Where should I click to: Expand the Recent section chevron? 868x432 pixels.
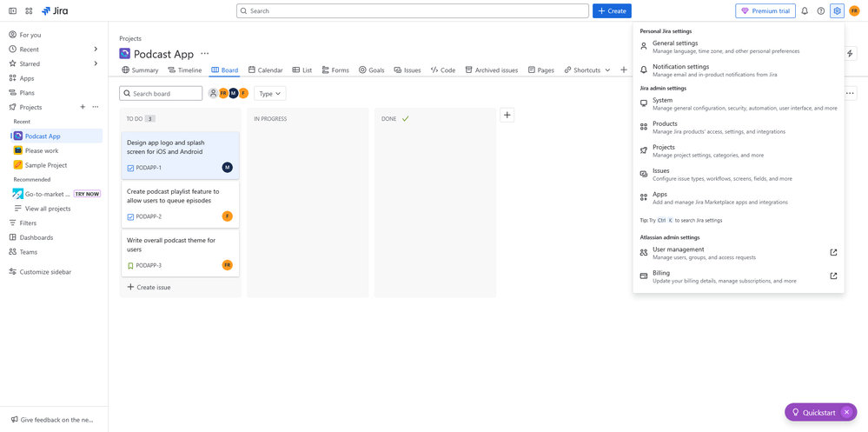pyautogui.click(x=96, y=50)
